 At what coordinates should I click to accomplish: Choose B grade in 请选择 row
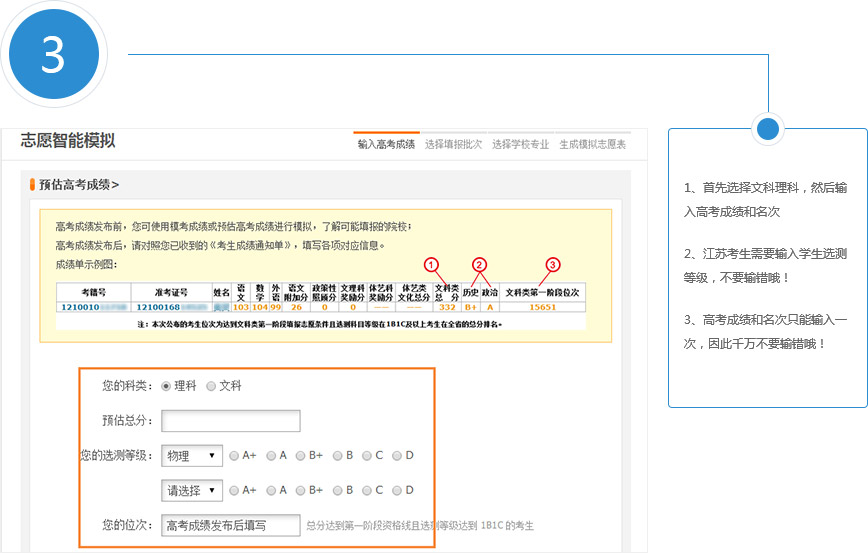tap(338, 490)
